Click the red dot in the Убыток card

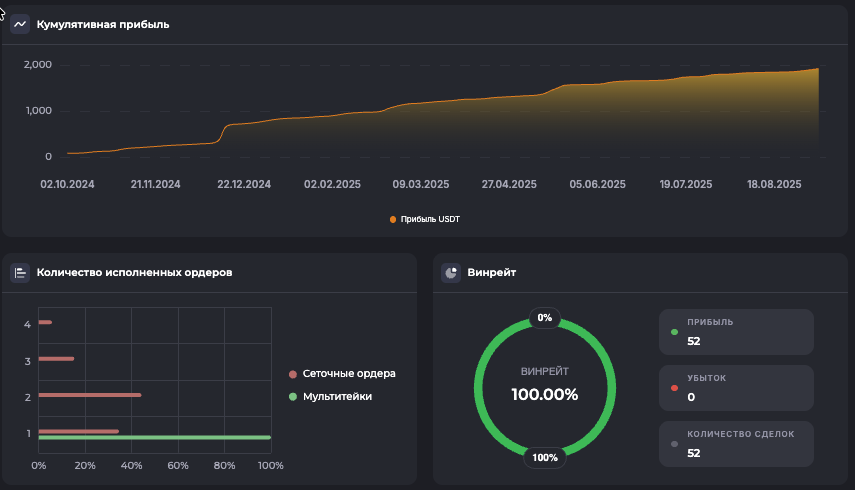tap(674, 388)
